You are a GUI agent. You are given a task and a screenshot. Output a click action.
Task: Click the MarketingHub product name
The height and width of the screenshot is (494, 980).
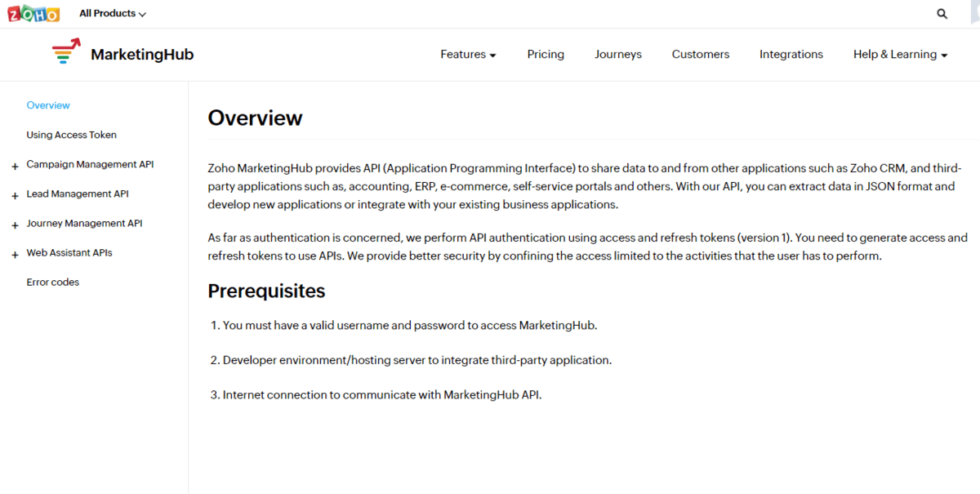[142, 55]
